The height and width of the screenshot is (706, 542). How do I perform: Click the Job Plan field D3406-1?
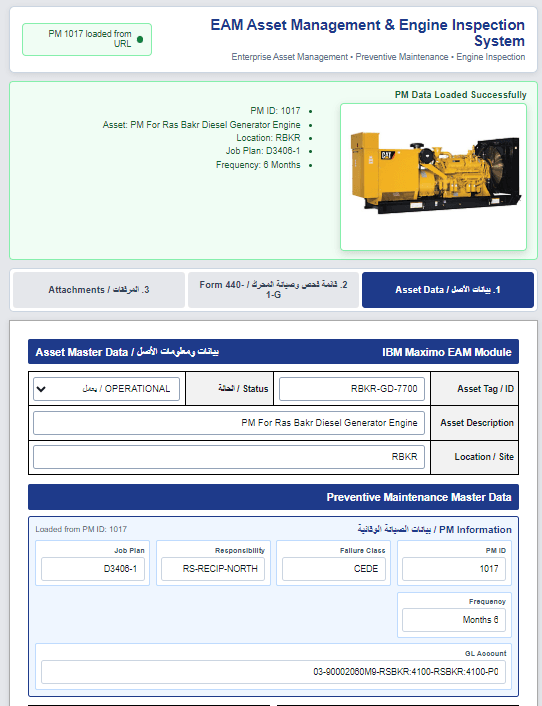click(x=93, y=569)
